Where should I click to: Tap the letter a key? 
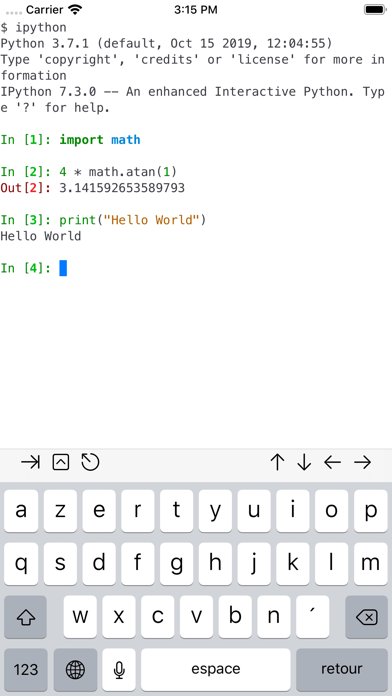21,511
